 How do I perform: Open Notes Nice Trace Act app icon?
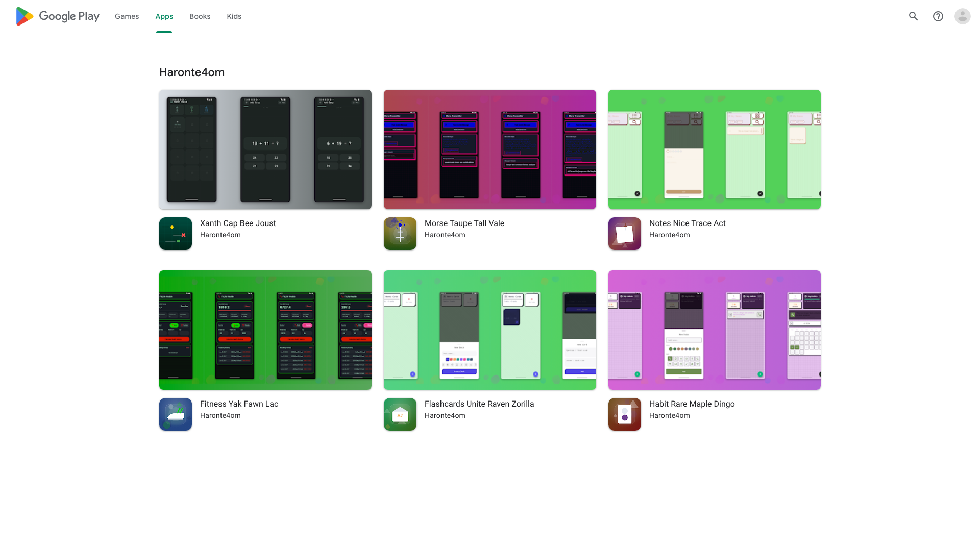tap(625, 234)
